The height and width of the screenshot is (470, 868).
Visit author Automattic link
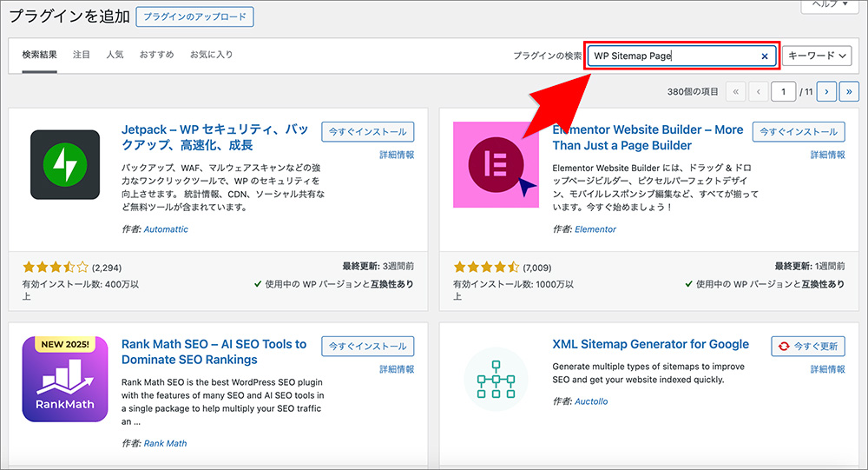[x=166, y=228]
